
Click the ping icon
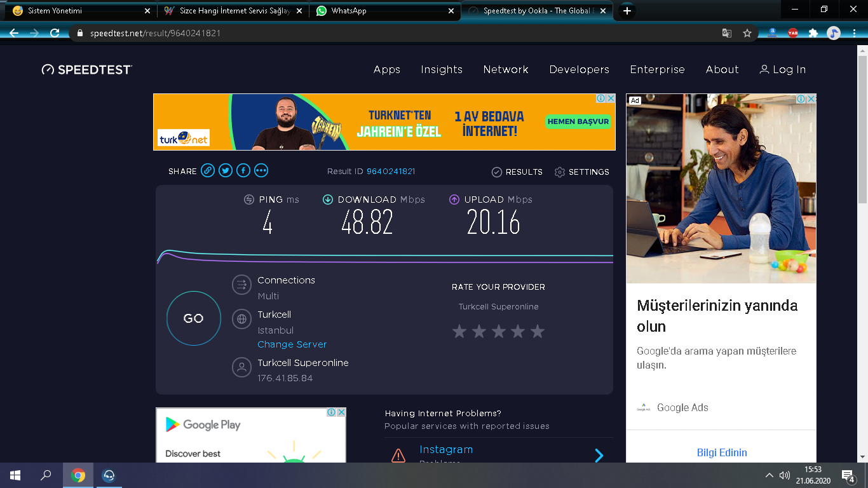[249, 200]
